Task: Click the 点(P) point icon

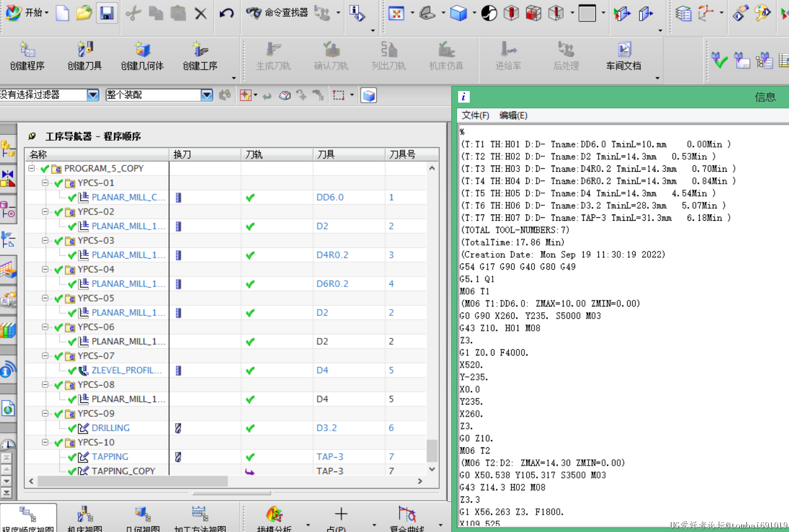Action: [341, 519]
